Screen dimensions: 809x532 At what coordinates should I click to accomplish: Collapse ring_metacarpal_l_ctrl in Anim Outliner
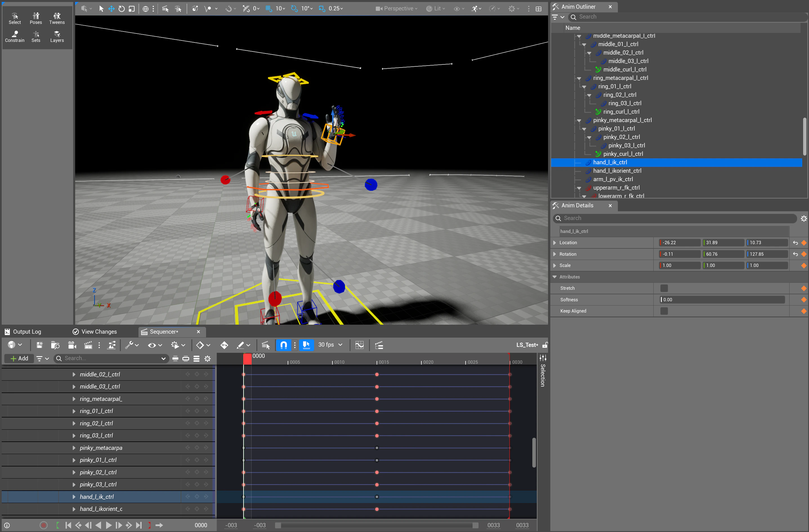579,78
